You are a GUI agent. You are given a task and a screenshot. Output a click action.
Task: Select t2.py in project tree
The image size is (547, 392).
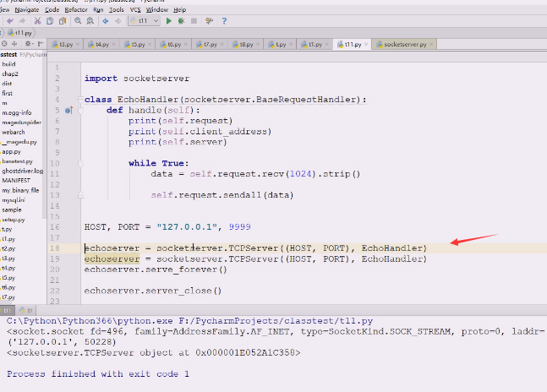[8, 248]
